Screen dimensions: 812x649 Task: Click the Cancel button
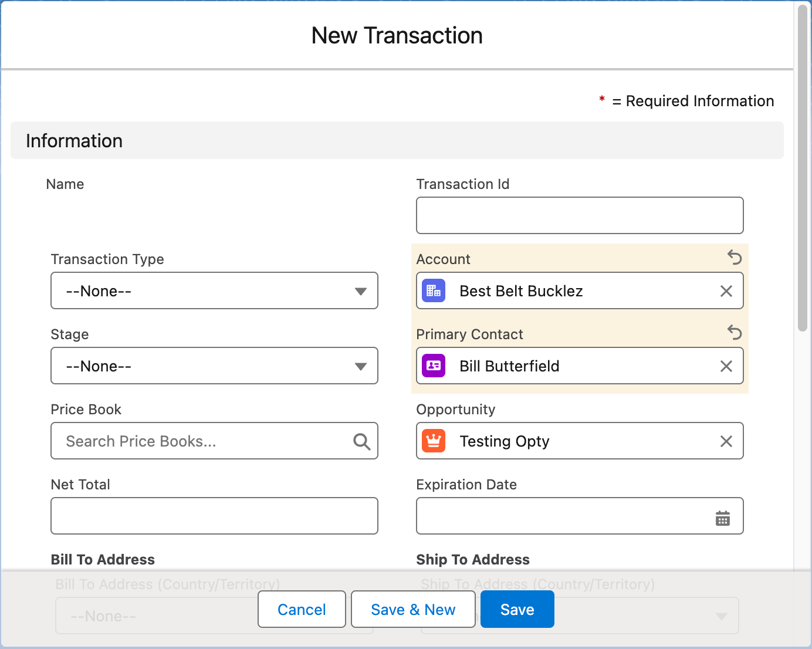pyautogui.click(x=302, y=609)
